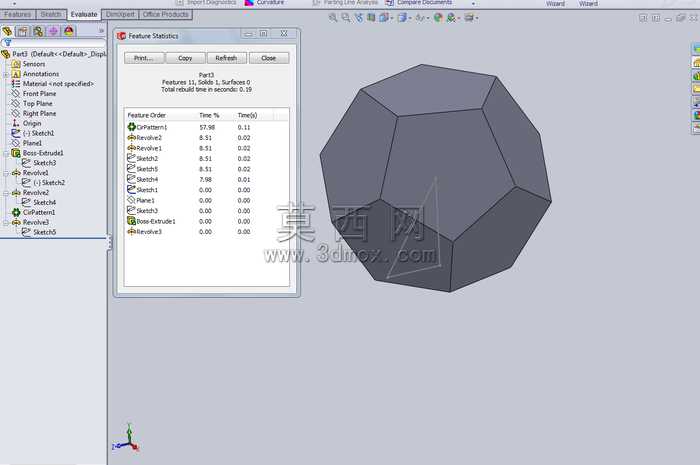The image size is (700, 465).
Task: Click the Edit Appearance sphere icon
Action: click(438, 18)
